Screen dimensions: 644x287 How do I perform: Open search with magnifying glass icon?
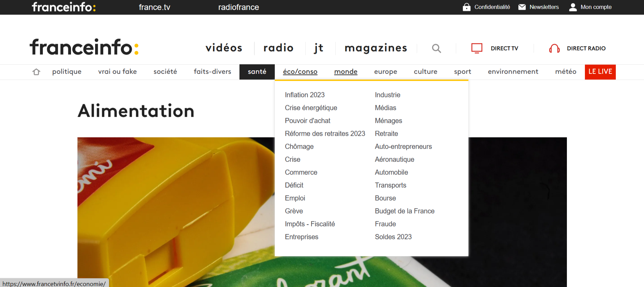436,48
